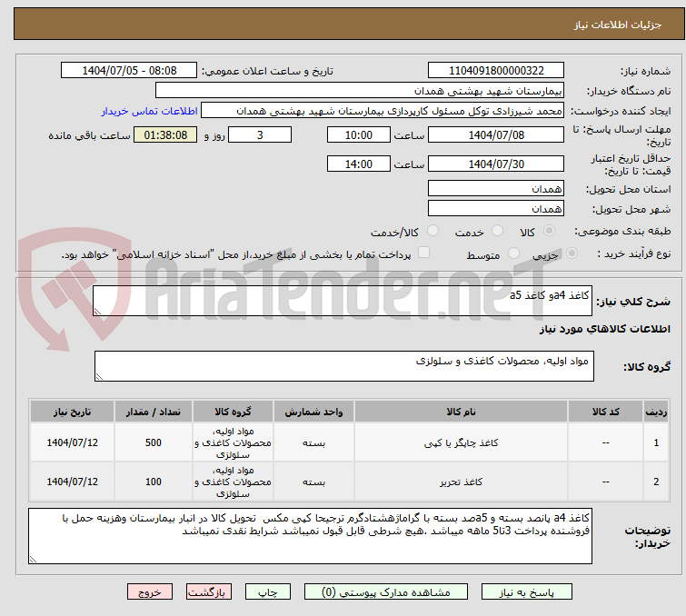This screenshot has height=616, width=686.
Task: Click the delivery province field 'همدان'
Action: (x=496, y=189)
